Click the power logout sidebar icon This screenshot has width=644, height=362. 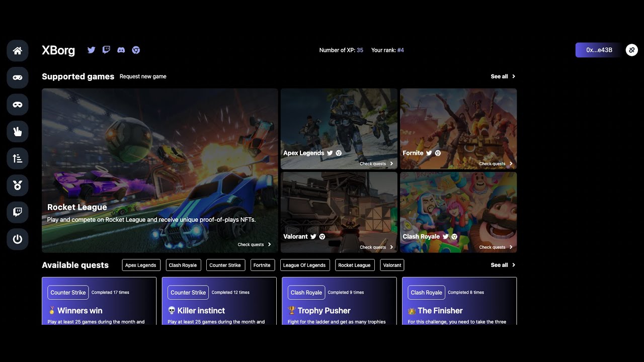pyautogui.click(x=18, y=239)
